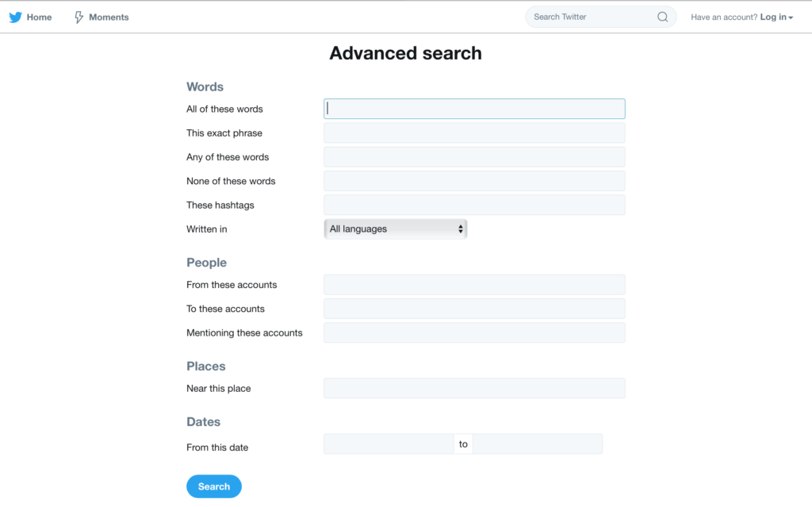Click the From these accounts field

473,284
